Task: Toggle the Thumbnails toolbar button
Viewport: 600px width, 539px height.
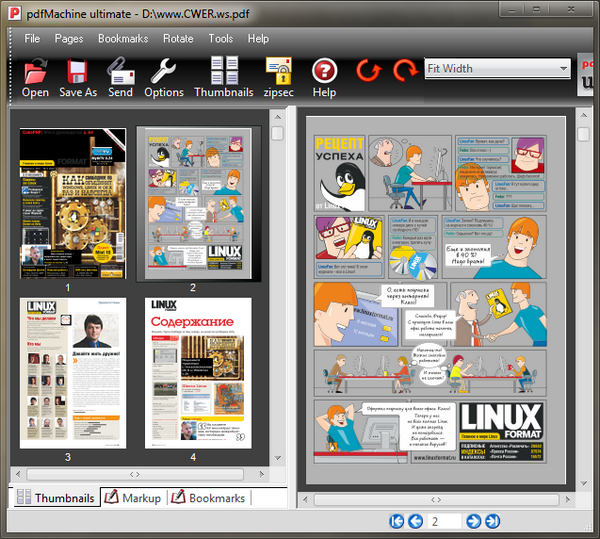Action: [223, 72]
